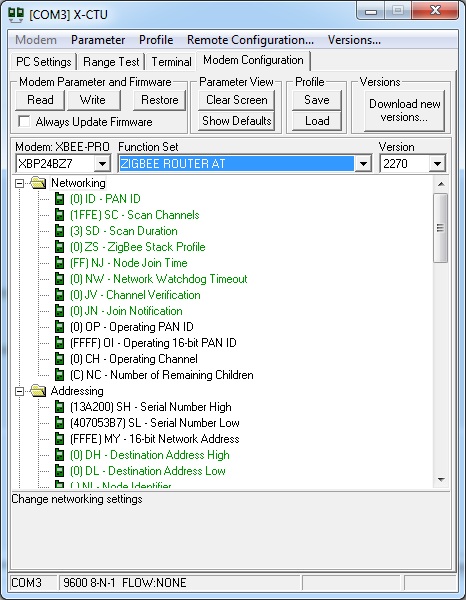Click the icon beside SL - Serial Number Low
Screen dimensions: 466x600
(59, 423)
